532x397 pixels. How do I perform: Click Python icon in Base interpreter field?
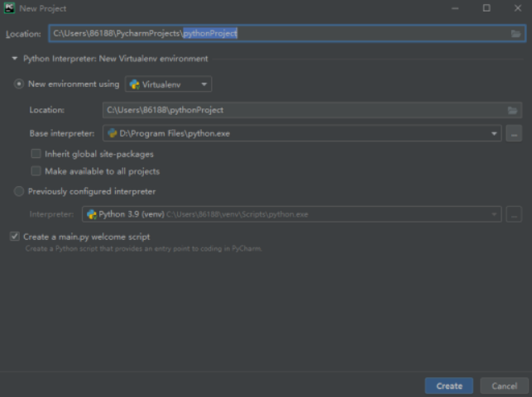point(112,133)
